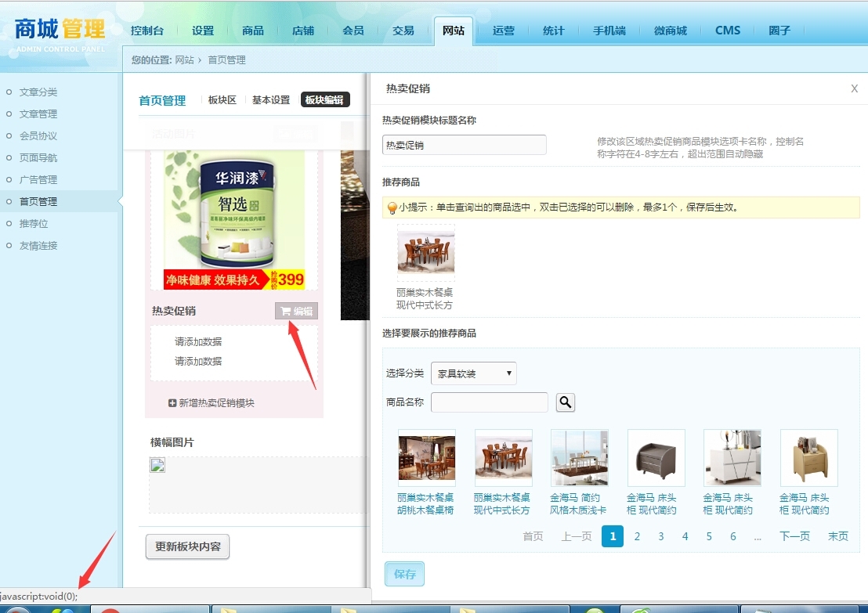Go to 末页 in pagination

pyautogui.click(x=838, y=536)
